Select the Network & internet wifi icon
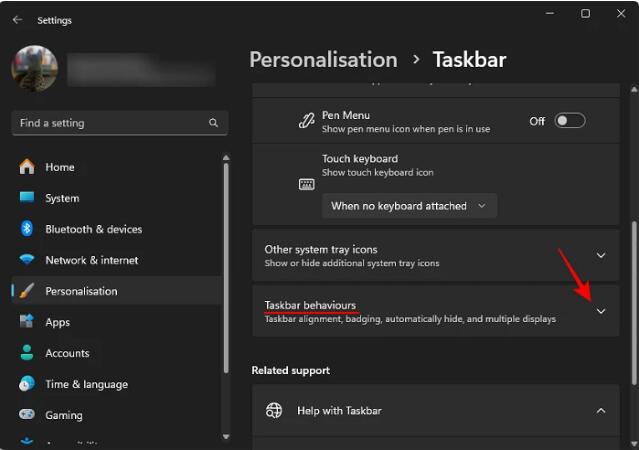 click(x=27, y=260)
